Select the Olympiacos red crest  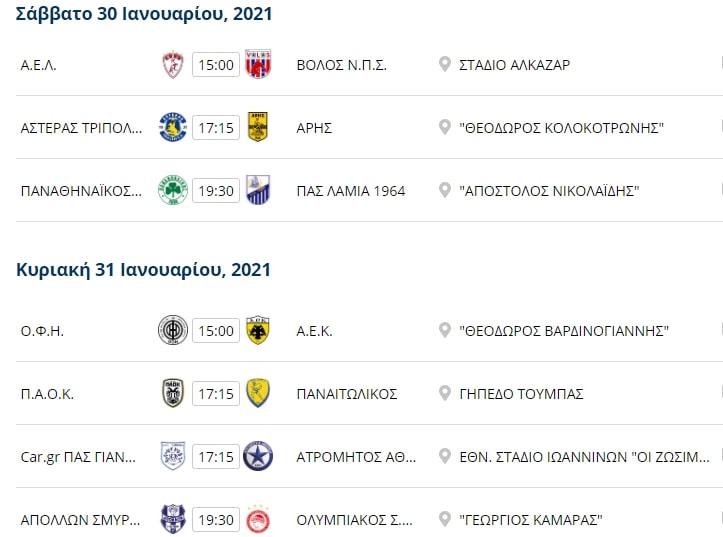click(x=258, y=519)
